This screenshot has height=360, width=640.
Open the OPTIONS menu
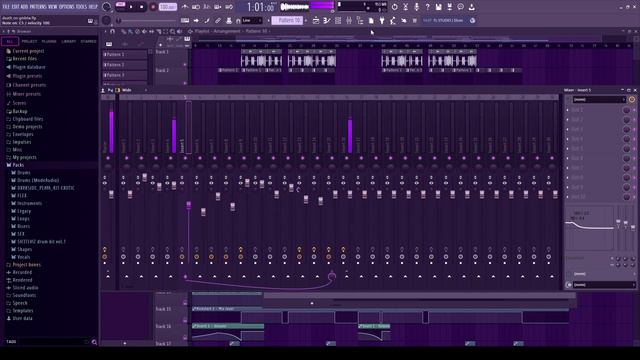point(67,7)
